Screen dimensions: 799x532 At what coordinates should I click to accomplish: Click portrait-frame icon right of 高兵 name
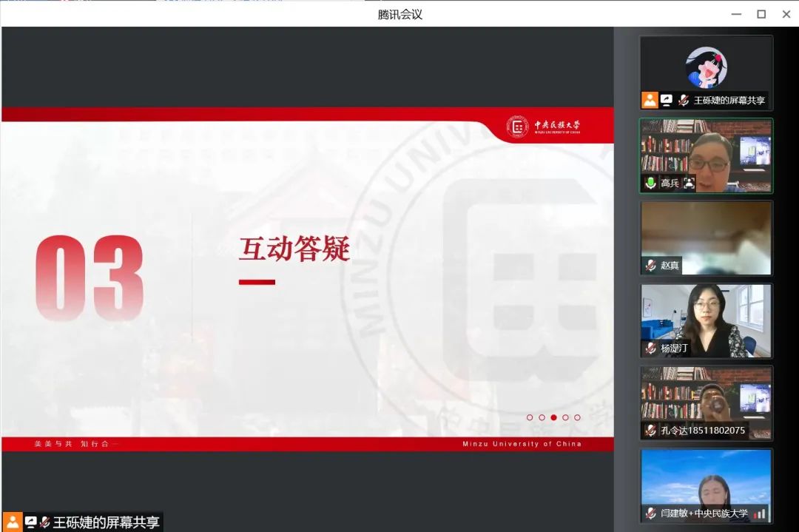pos(689,183)
